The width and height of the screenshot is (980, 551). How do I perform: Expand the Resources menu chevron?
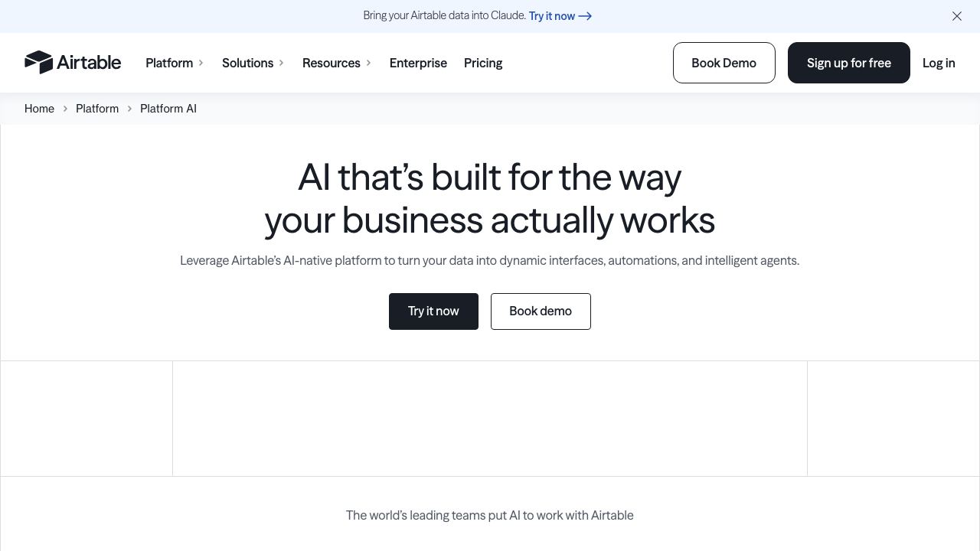point(368,63)
